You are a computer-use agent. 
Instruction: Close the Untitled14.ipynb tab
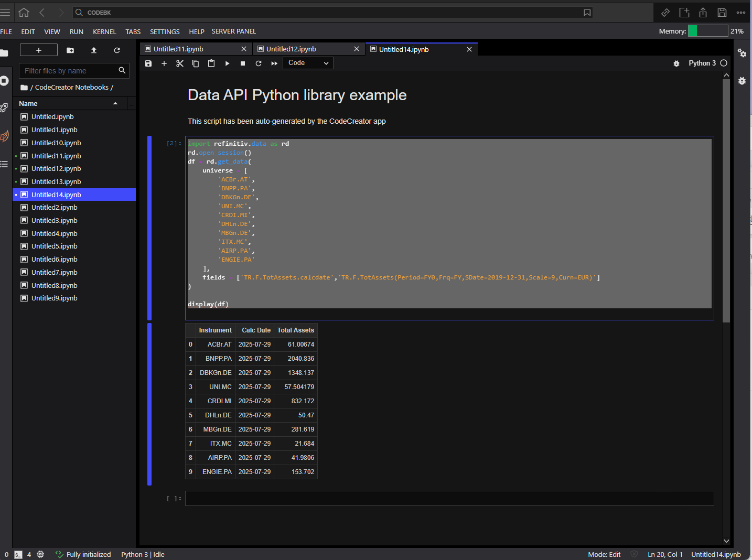tap(469, 49)
